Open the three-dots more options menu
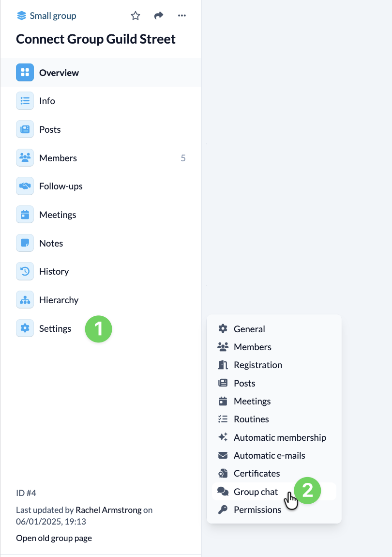392x557 pixels. [x=182, y=16]
